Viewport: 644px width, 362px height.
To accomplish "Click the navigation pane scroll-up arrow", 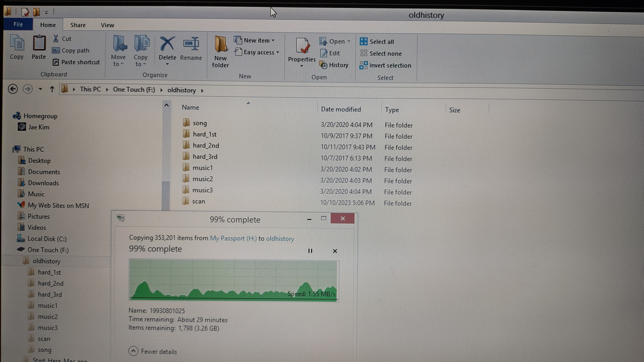I will pos(166,105).
